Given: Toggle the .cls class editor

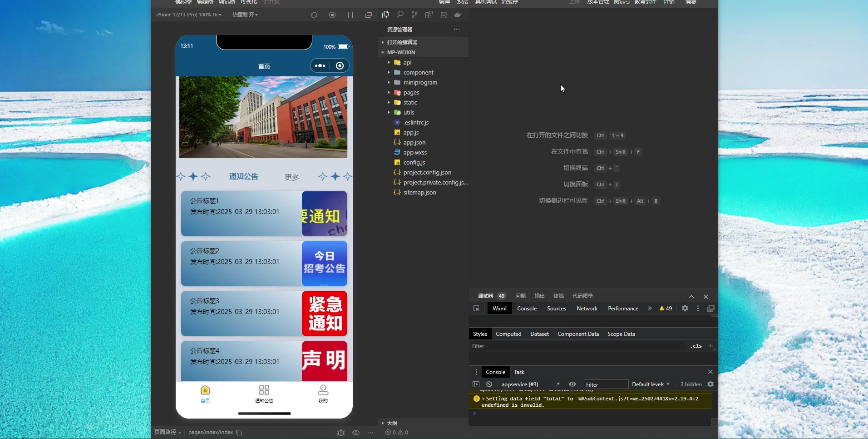Looking at the screenshot, I should [x=696, y=346].
